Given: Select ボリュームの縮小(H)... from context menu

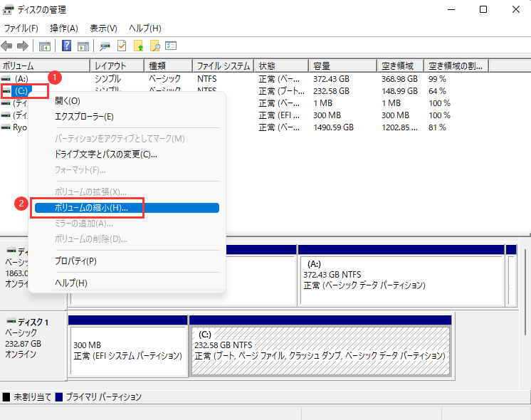Looking at the screenshot, I should tap(91, 208).
